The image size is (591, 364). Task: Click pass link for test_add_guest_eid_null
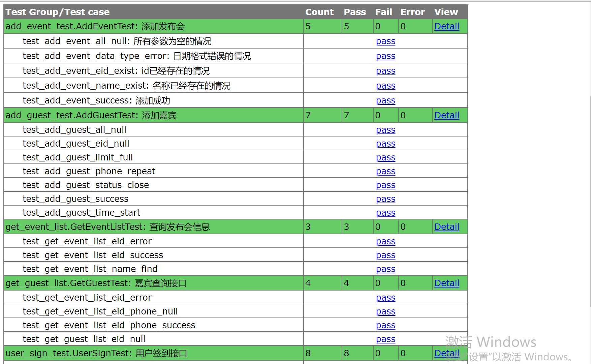385,144
